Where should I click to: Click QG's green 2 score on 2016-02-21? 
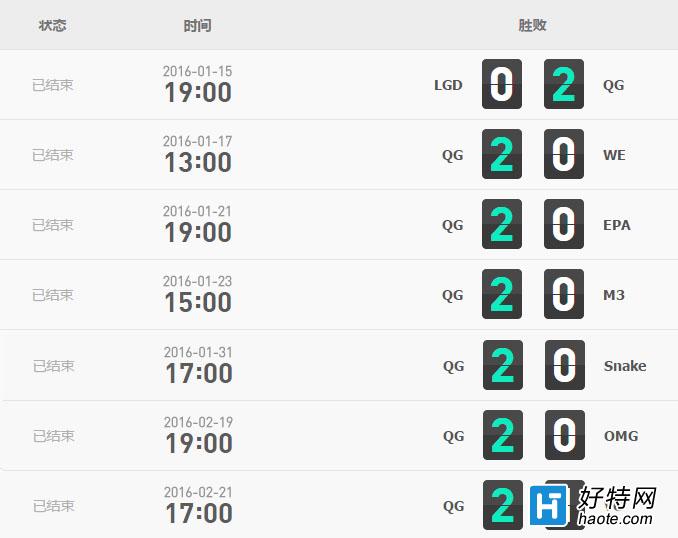[503, 506]
